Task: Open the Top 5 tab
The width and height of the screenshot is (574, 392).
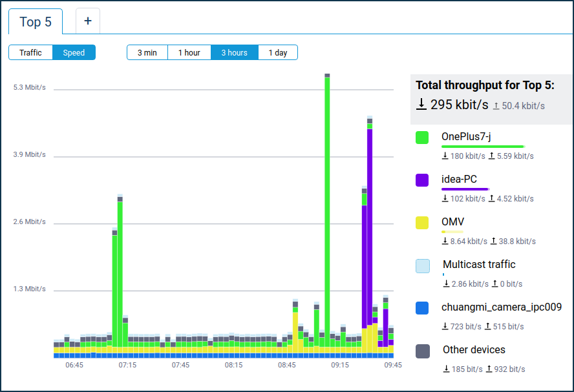Action: tap(36, 21)
